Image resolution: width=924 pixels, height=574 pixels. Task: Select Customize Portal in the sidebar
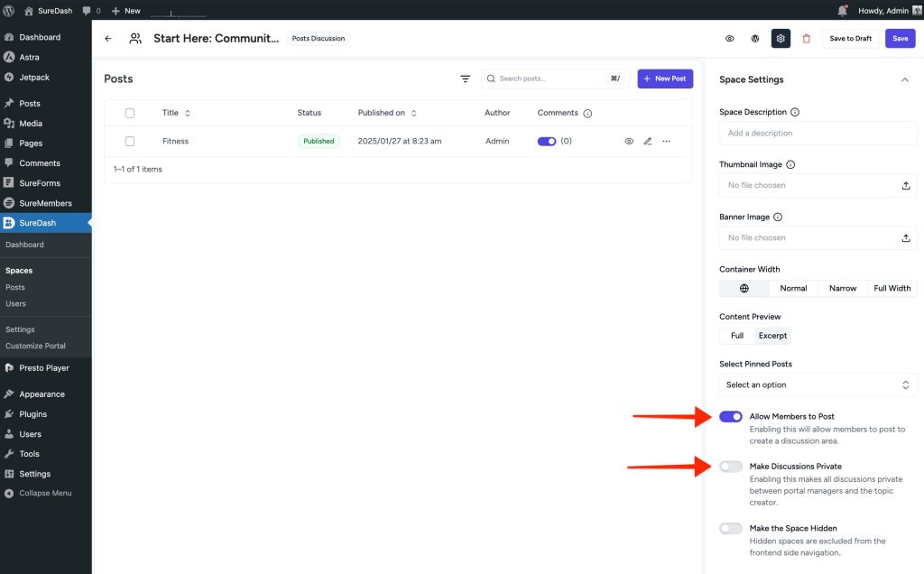point(34,345)
